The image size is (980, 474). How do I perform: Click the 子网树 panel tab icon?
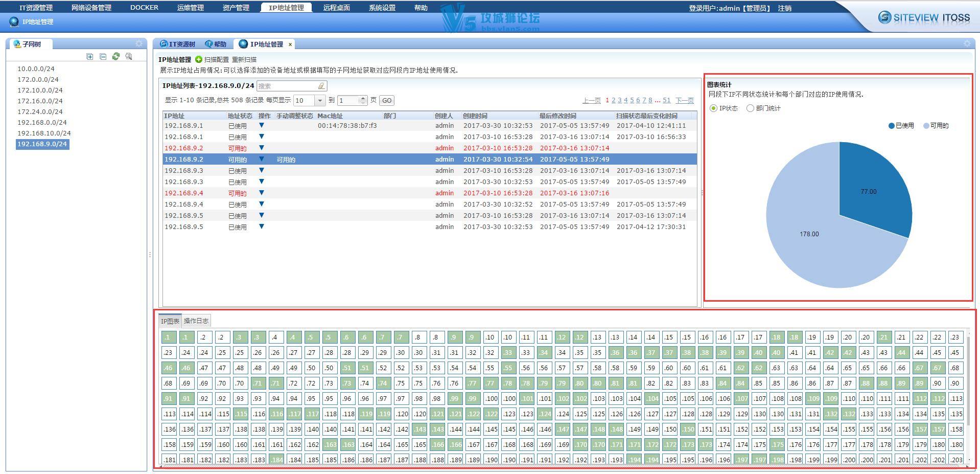17,44
